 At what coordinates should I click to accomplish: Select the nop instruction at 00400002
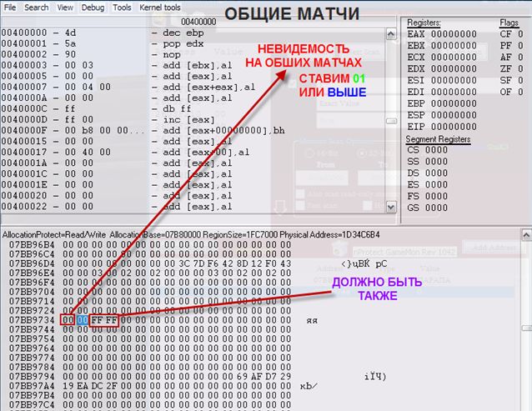click(193, 54)
